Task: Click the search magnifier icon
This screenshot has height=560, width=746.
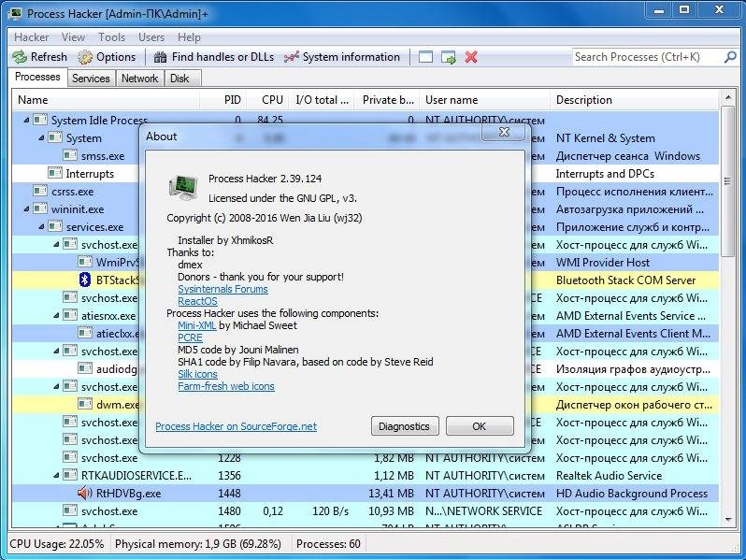Action: click(x=730, y=57)
